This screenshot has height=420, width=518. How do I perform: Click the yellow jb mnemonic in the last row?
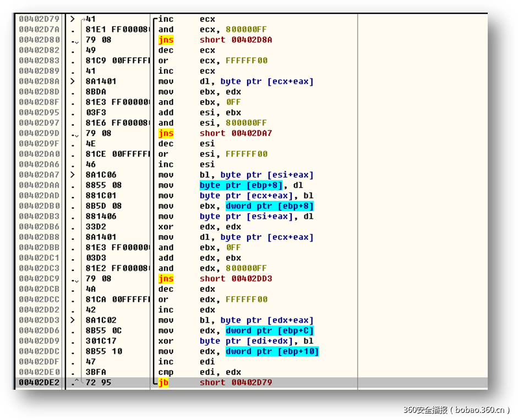[163, 383]
